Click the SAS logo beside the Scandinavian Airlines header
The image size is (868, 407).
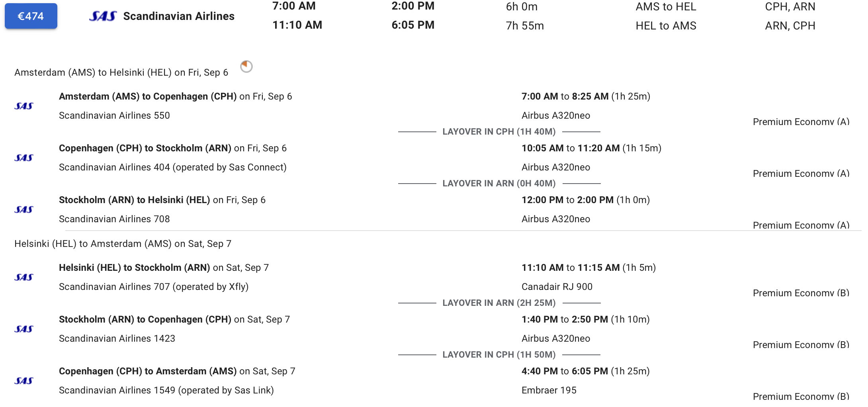[x=103, y=16]
